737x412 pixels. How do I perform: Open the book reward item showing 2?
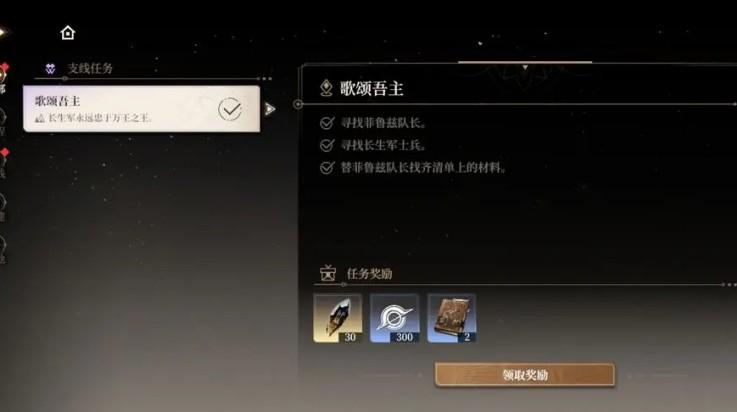pos(452,318)
